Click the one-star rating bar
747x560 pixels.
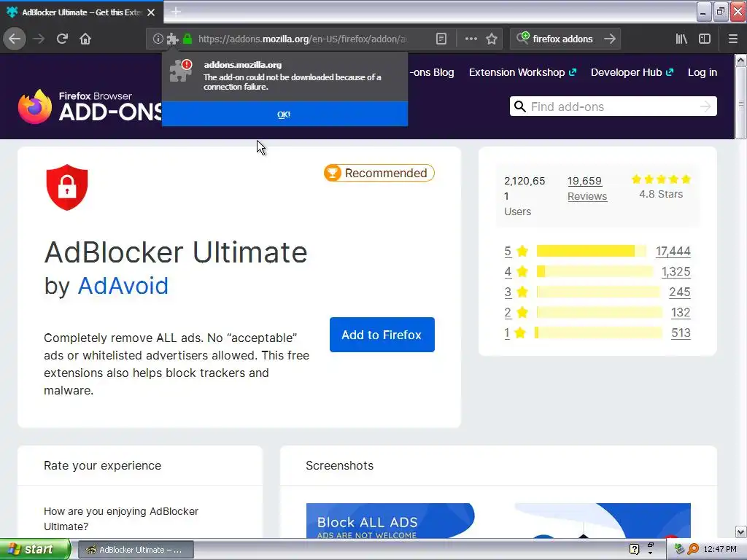pos(598,332)
